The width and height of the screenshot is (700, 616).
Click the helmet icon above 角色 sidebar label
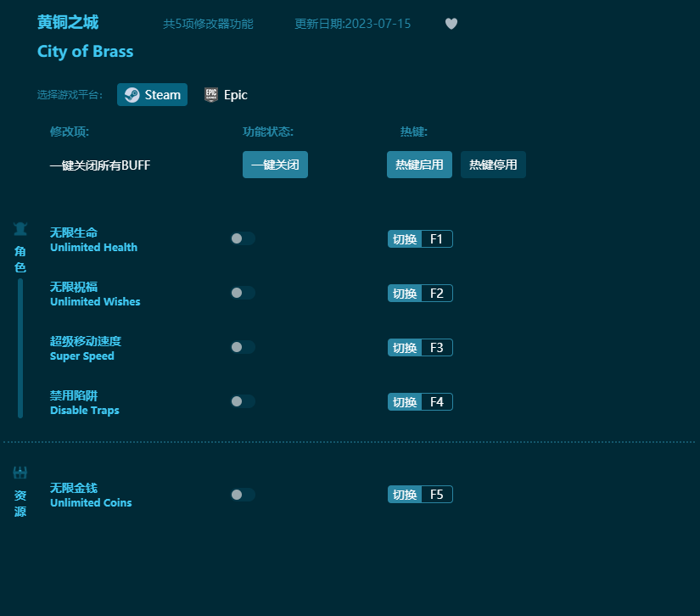point(20,228)
